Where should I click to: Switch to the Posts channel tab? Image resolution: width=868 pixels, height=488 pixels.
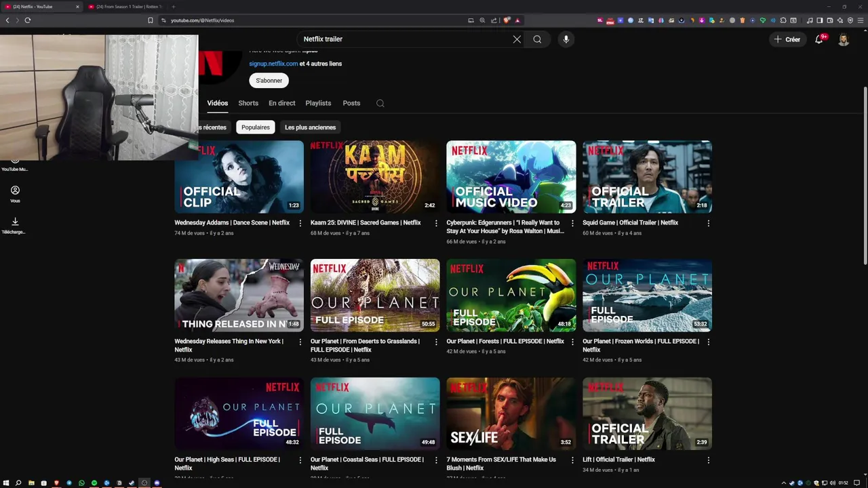point(351,103)
